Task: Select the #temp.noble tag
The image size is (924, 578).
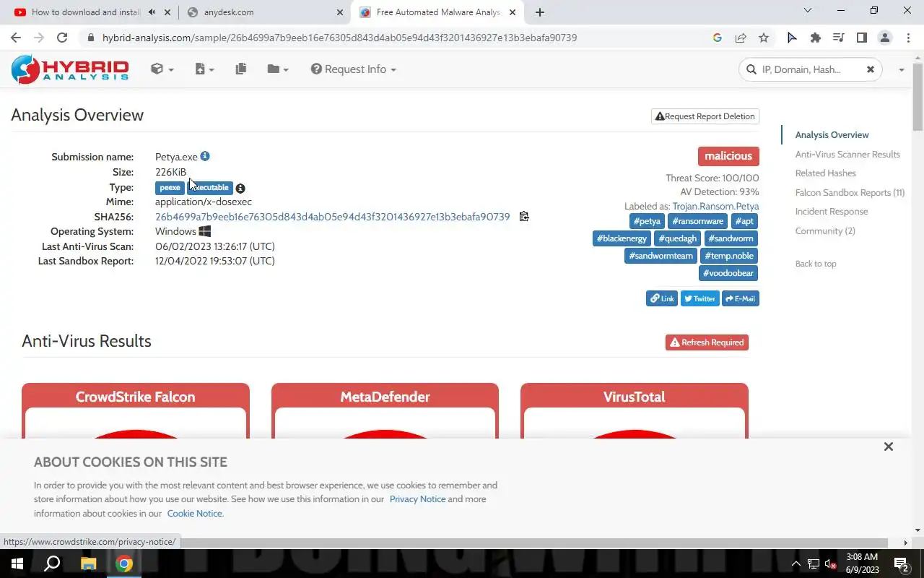Action: pyautogui.click(x=729, y=256)
